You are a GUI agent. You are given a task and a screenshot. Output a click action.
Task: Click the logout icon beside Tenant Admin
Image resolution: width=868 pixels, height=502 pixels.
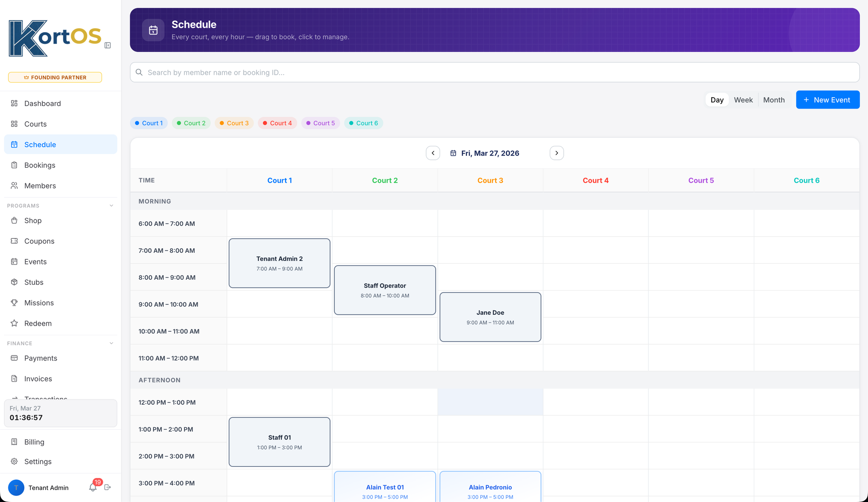[x=108, y=487]
